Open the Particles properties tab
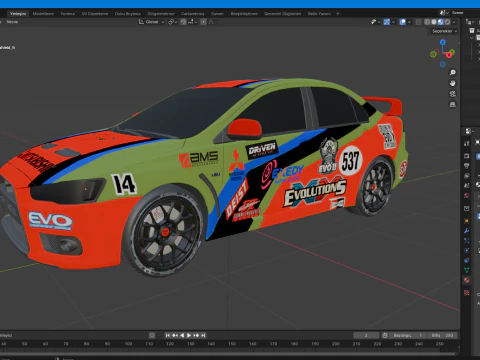Screen dimensions: 480x360 click(467, 240)
